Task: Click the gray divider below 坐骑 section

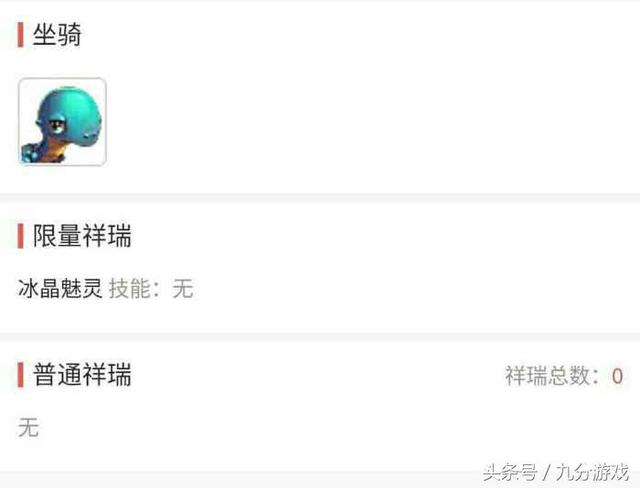Action: (x=320, y=197)
